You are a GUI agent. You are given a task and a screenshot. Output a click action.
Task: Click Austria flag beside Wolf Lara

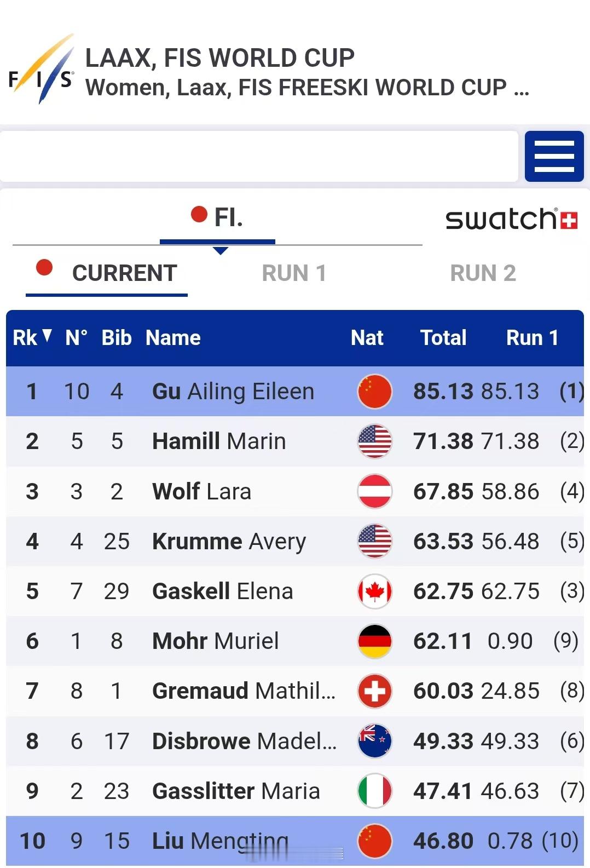click(374, 491)
